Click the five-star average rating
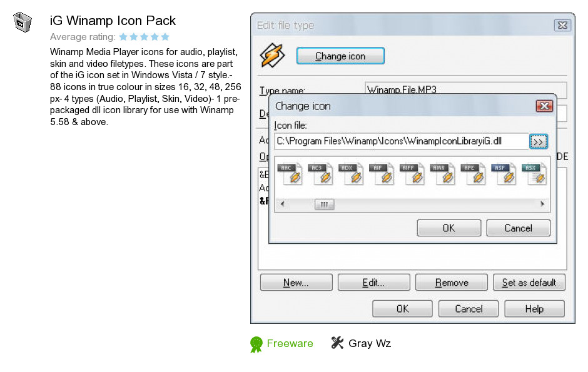The image size is (588, 372). pyautogui.click(x=144, y=37)
